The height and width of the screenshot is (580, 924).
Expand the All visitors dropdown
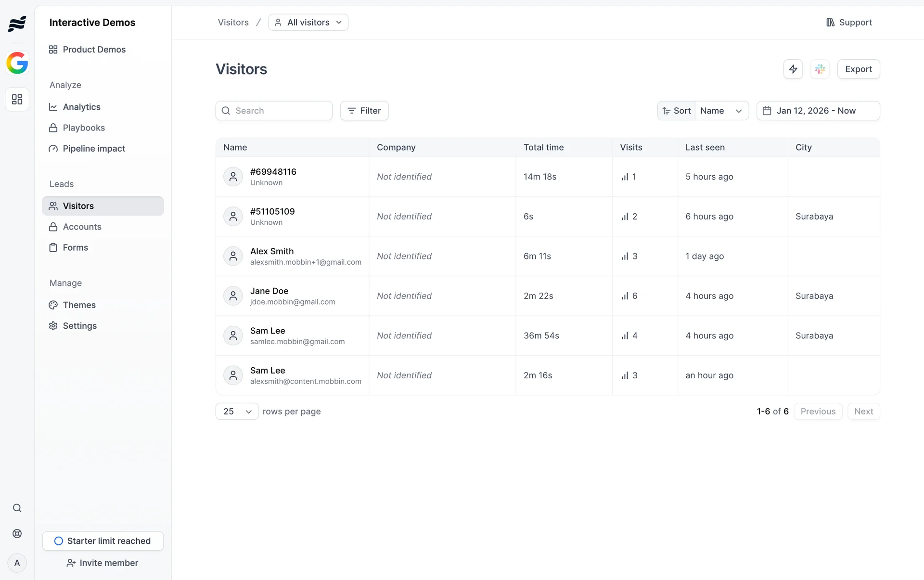[x=308, y=23]
